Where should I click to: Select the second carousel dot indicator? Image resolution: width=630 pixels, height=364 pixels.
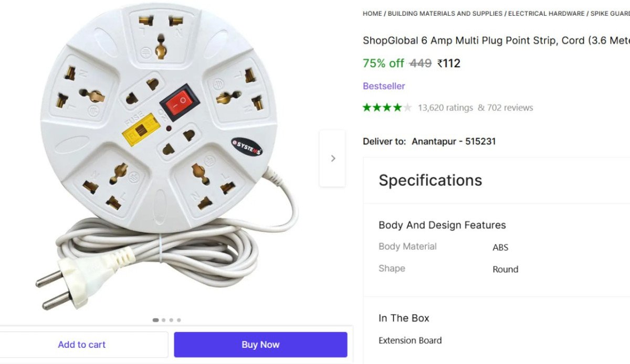click(164, 320)
